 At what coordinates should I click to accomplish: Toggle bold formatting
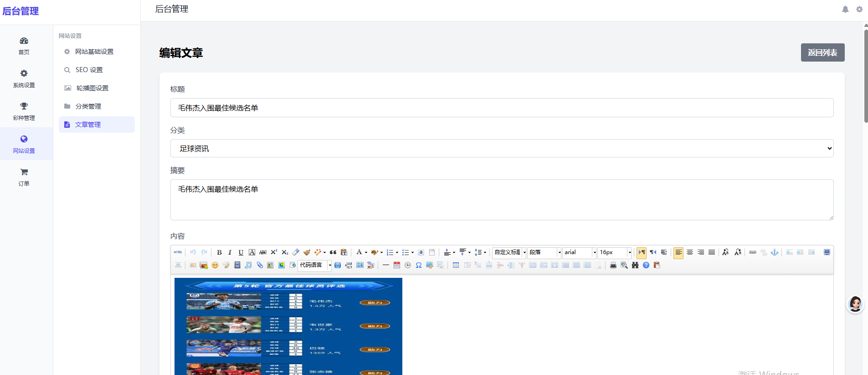(x=219, y=252)
